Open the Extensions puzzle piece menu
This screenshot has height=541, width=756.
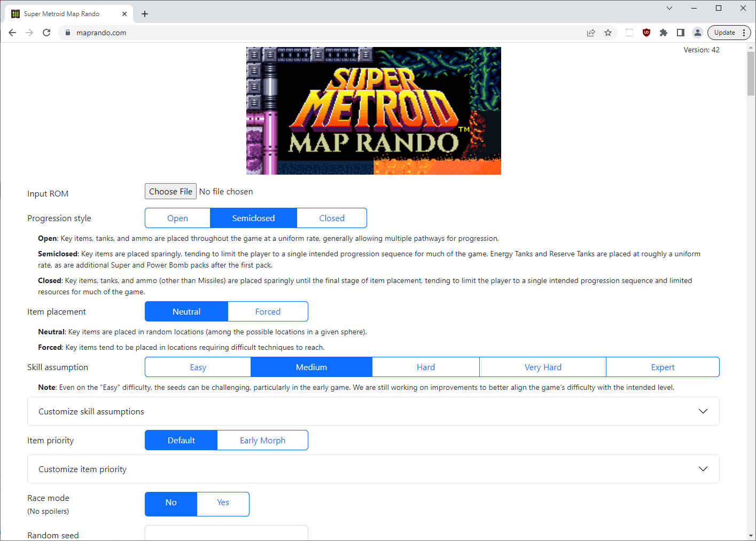pos(664,33)
